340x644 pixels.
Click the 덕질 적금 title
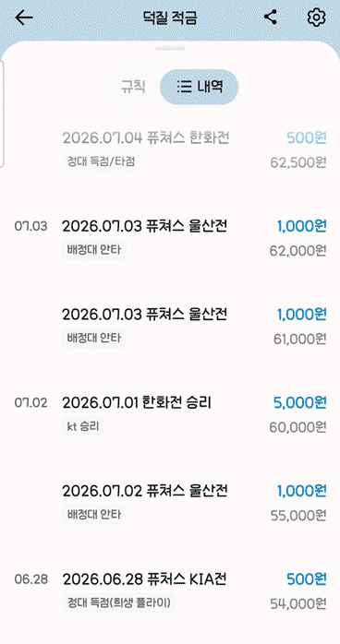point(170,18)
